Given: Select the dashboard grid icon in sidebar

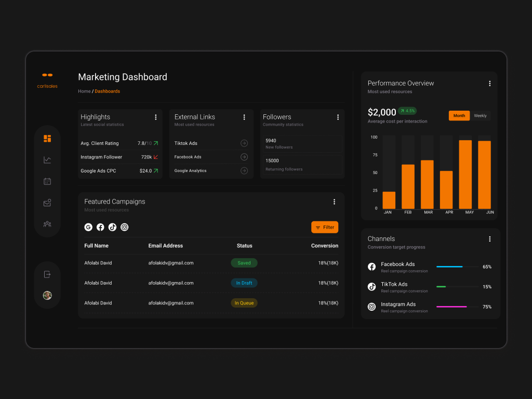Looking at the screenshot, I should point(47,138).
